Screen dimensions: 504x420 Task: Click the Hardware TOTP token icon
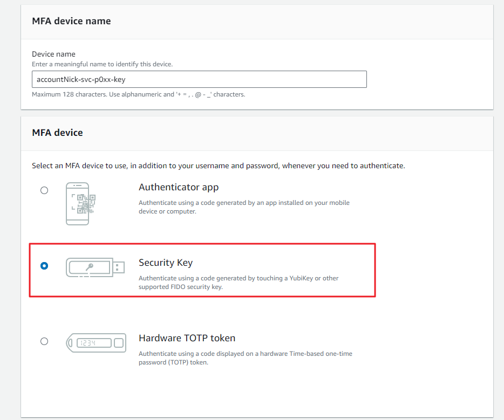96,342
